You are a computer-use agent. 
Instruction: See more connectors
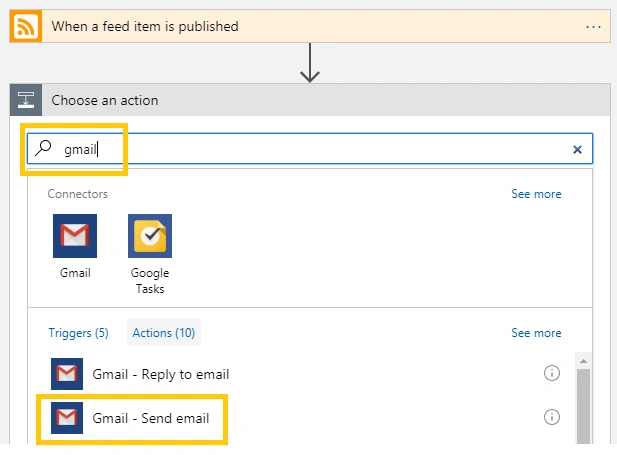pyautogui.click(x=536, y=194)
